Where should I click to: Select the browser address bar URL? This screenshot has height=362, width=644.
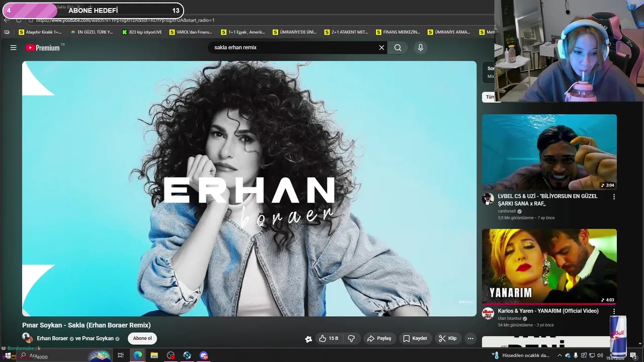tap(125, 20)
